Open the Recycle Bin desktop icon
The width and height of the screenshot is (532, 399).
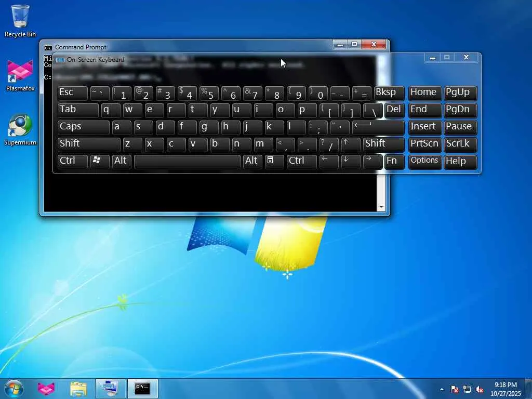click(20, 21)
